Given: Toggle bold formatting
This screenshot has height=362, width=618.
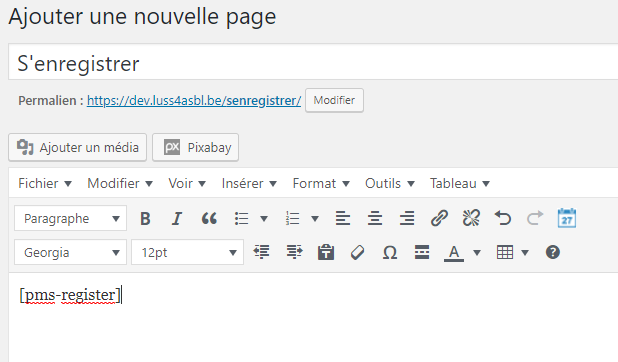Looking at the screenshot, I should (145, 218).
